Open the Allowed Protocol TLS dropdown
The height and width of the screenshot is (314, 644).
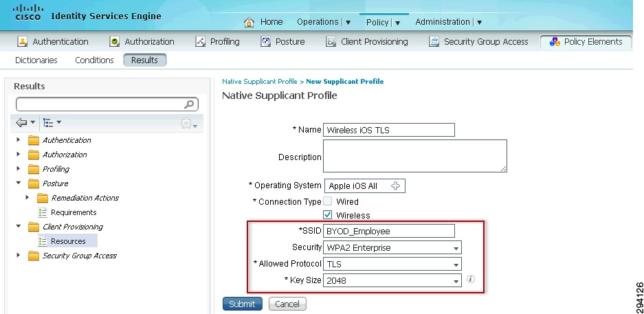click(x=392, y=264)
